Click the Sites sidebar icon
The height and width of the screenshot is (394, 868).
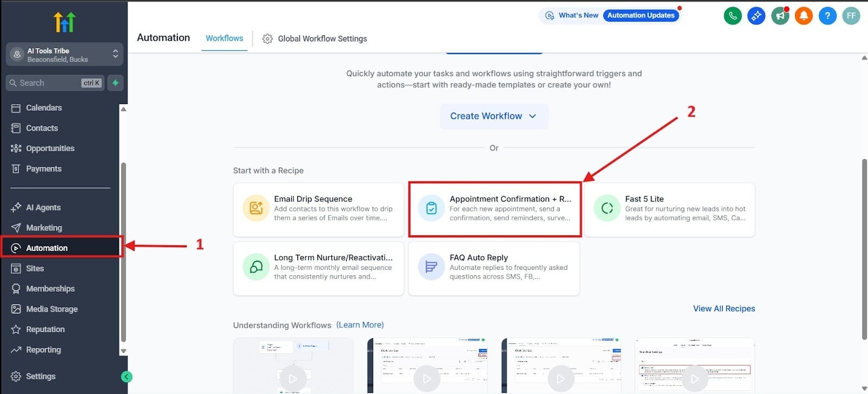click(16, 268)
